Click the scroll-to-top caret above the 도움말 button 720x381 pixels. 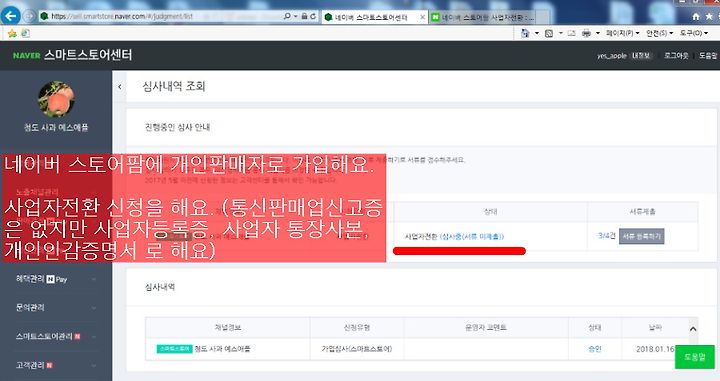click(693, 329)
